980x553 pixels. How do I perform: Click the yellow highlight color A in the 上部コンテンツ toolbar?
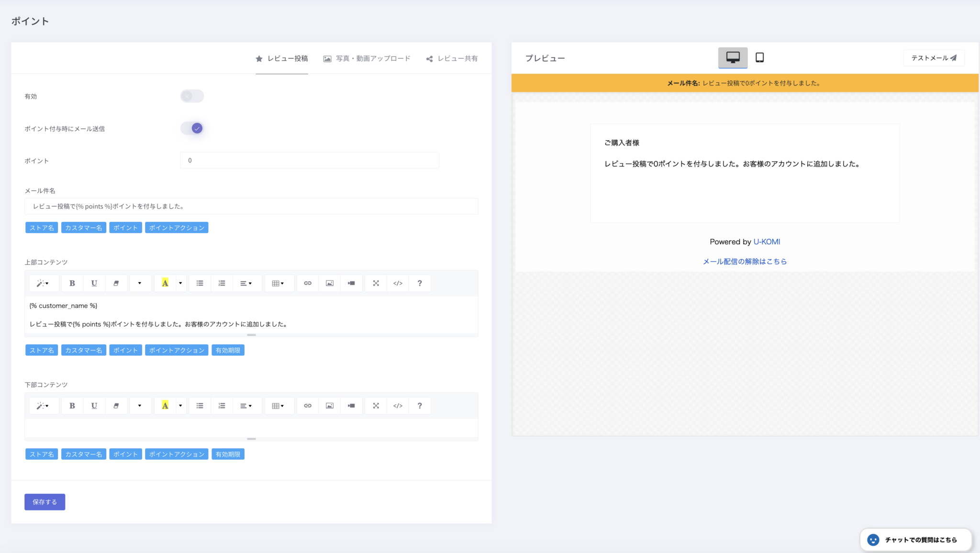tap(165, 283)
